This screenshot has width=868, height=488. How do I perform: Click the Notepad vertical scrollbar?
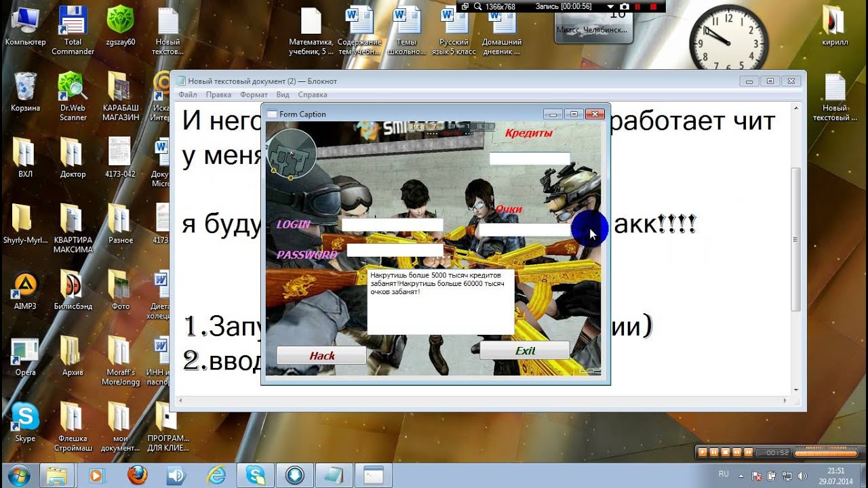coord(797,247)
